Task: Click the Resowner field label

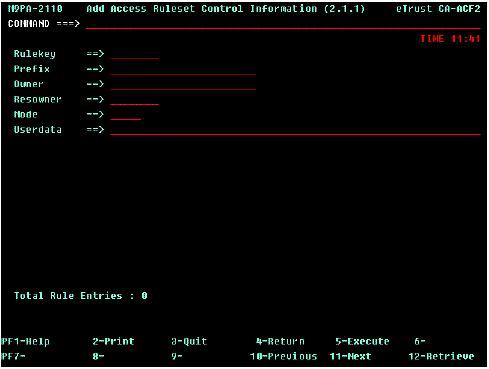Action: (x=38, y=99)
